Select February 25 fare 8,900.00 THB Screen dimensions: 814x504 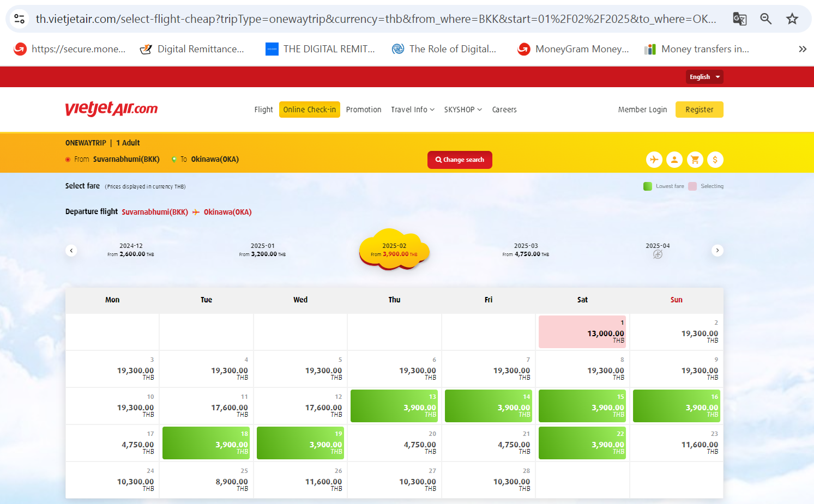click(x=206, y=480)
